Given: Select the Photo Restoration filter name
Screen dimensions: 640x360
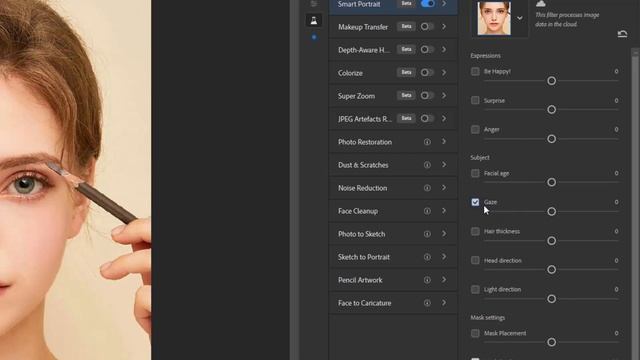Looking at the screenshot, I should click(x=365, y=142).
